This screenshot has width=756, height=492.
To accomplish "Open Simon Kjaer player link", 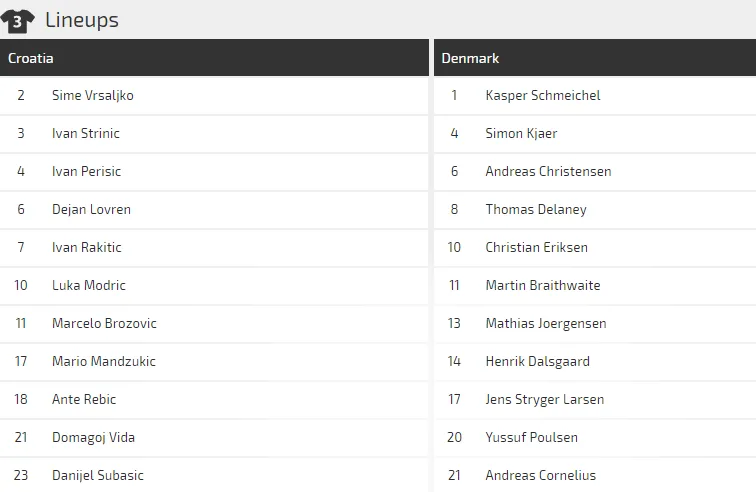I will (521, 133).
